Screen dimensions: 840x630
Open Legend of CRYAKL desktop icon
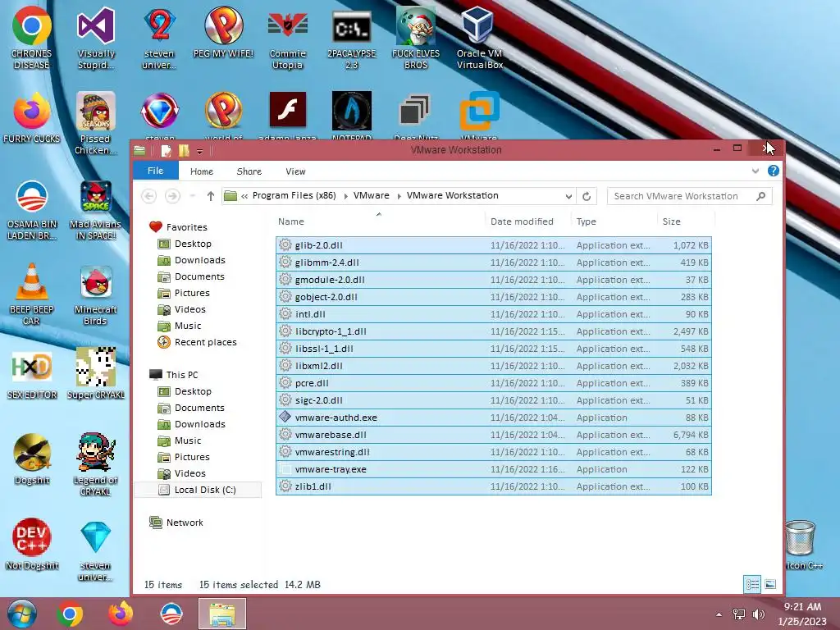[x=96, y=464]
